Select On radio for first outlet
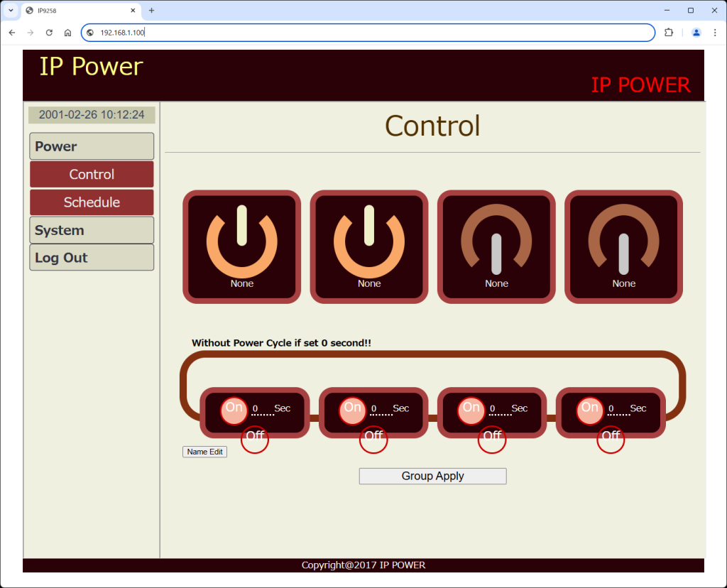The image size is (727, 588). click(234, 410)
